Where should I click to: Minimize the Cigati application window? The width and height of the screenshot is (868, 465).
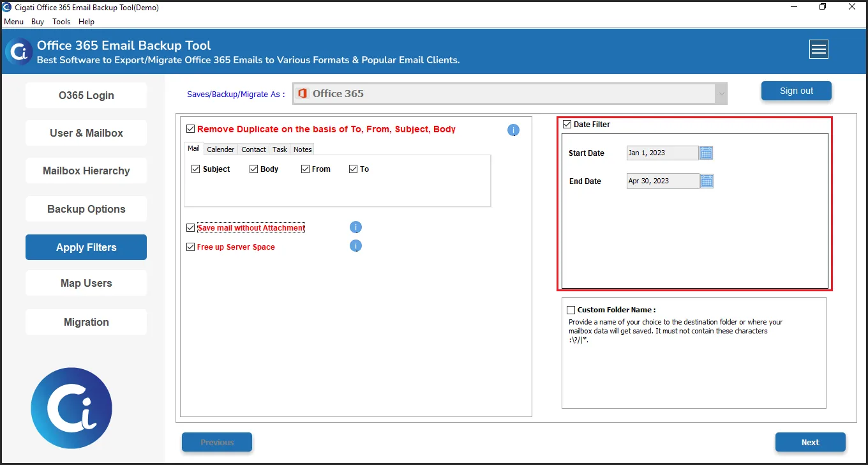point(793,7)
